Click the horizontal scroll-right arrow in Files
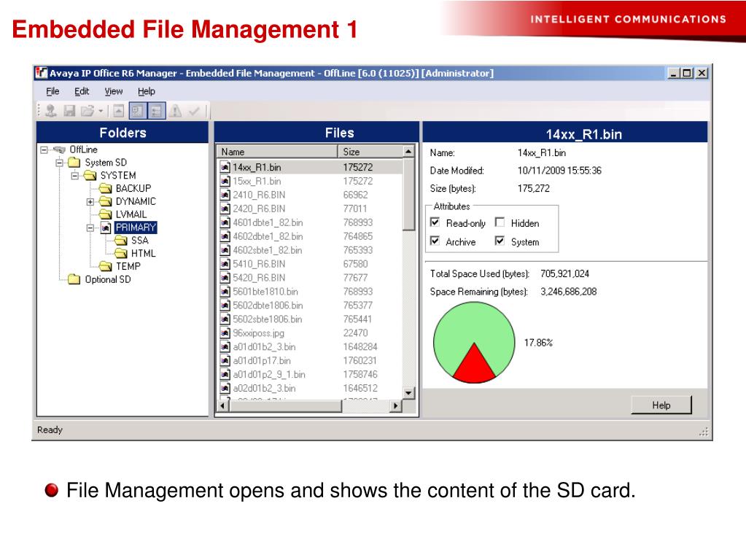 tap(396, 406)
